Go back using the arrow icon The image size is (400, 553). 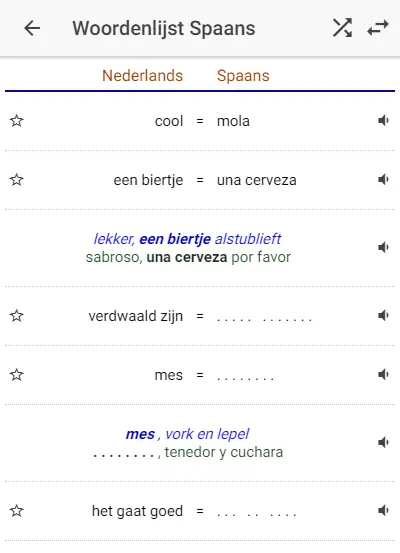(32, 28)
